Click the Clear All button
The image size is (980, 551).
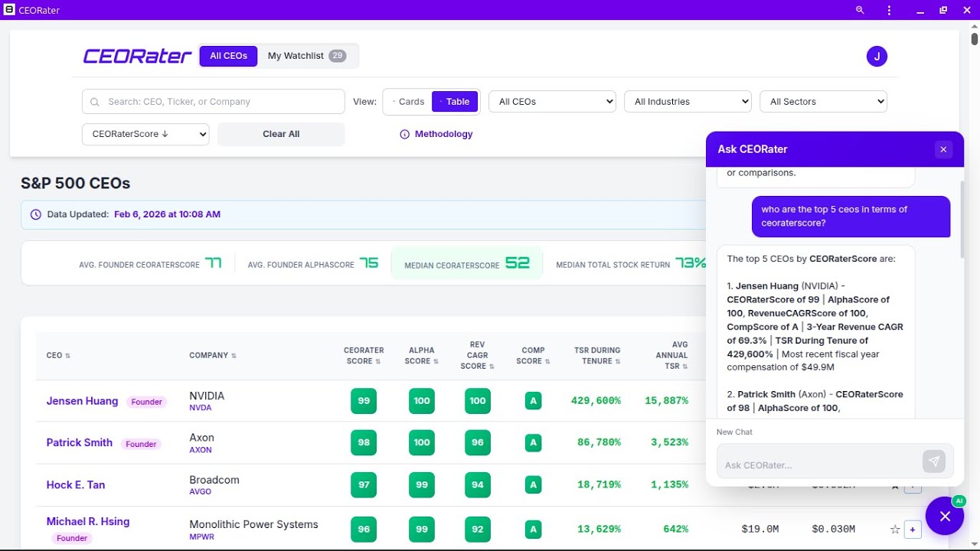point(281,134)
